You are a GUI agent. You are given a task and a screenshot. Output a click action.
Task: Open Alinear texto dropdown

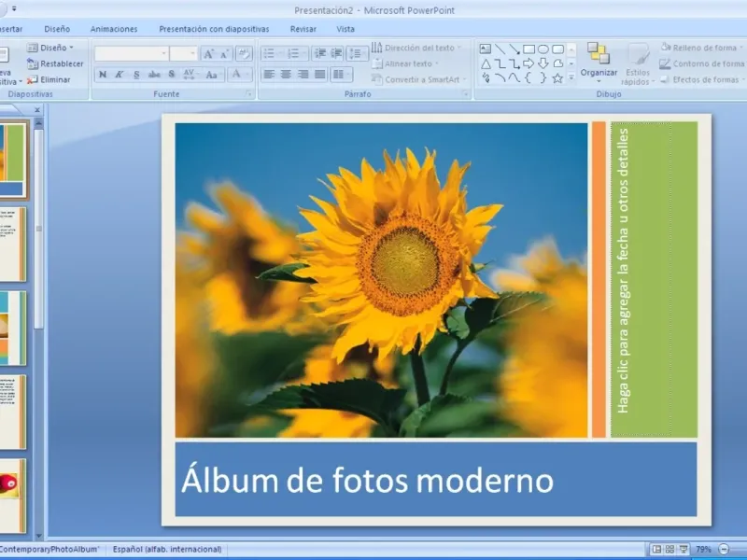click(x=405, y=63)
